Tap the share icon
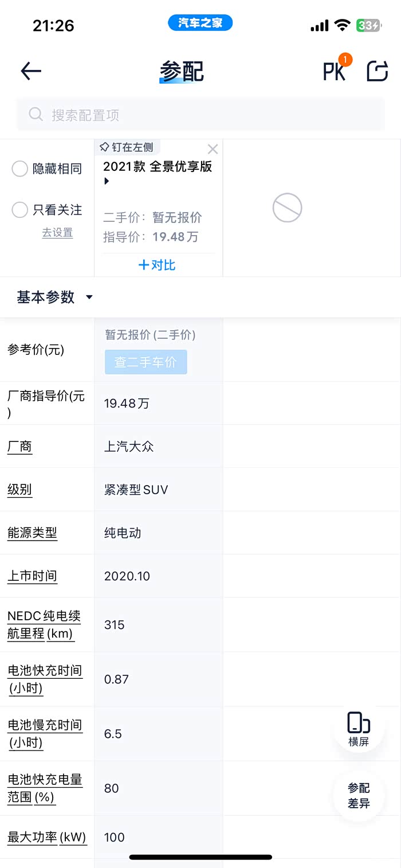 (378, 71)
